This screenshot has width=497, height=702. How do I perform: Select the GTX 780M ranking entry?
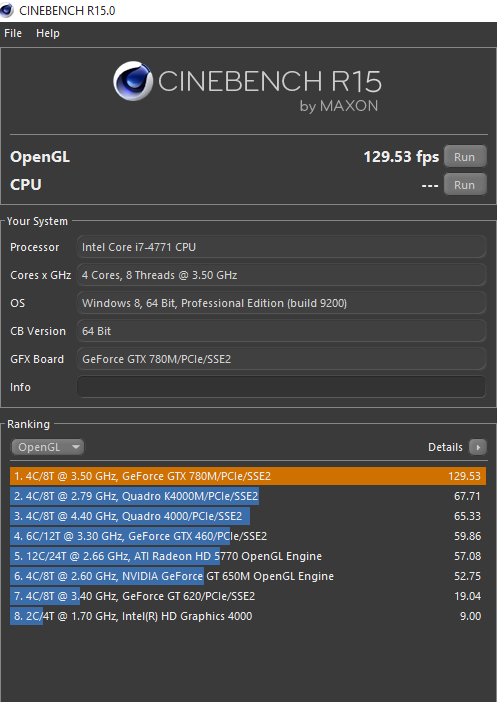(x=248, y=476)
